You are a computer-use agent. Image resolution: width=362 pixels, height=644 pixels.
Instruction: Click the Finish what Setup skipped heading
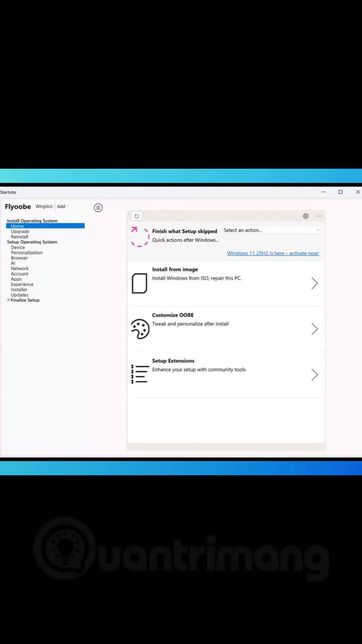tap(185, 231)
